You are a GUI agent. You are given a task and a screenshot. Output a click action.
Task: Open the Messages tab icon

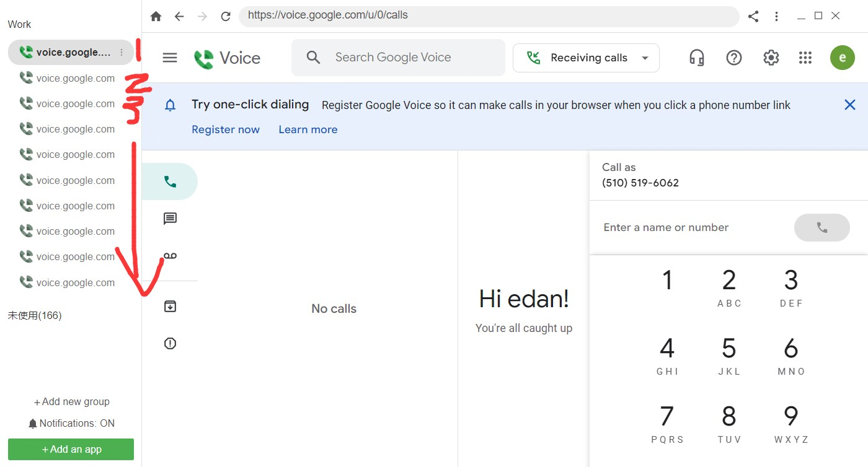click(170, 219)
